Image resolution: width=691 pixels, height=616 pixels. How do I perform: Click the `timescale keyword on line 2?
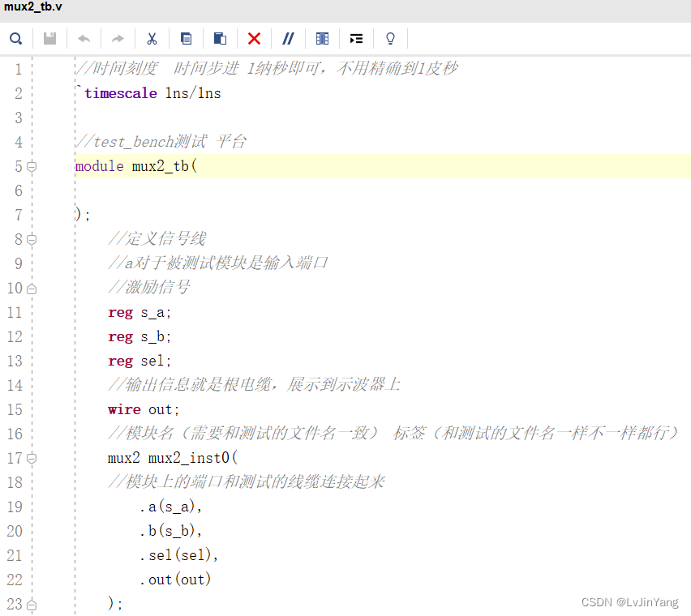pos(117,93)
